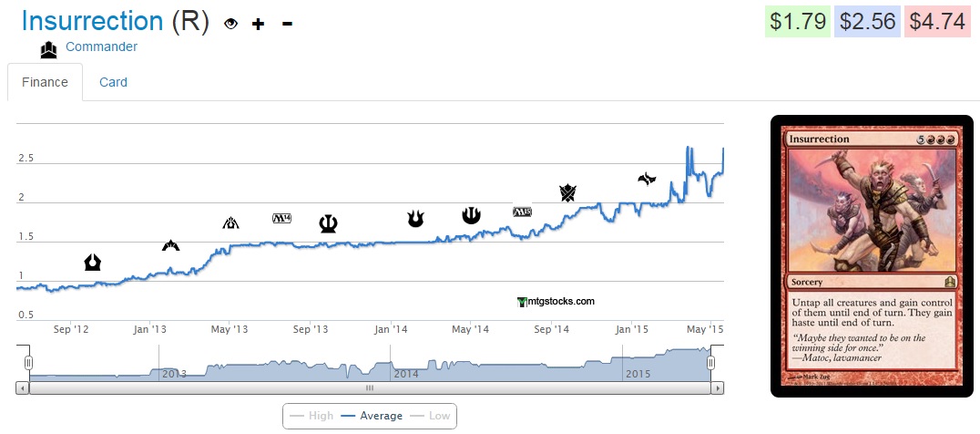Open the Commander set link
This screenshot has width=980, height=434.
(101, 46)
